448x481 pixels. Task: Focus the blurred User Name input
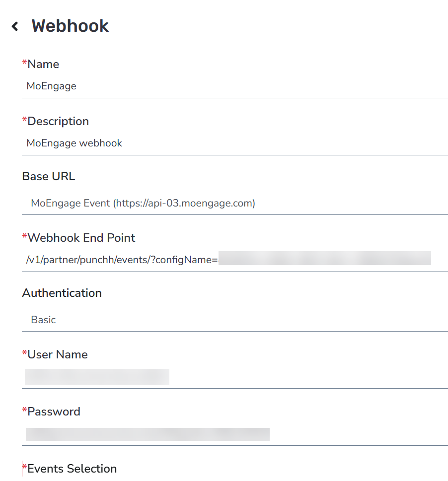tap(97, 377)
